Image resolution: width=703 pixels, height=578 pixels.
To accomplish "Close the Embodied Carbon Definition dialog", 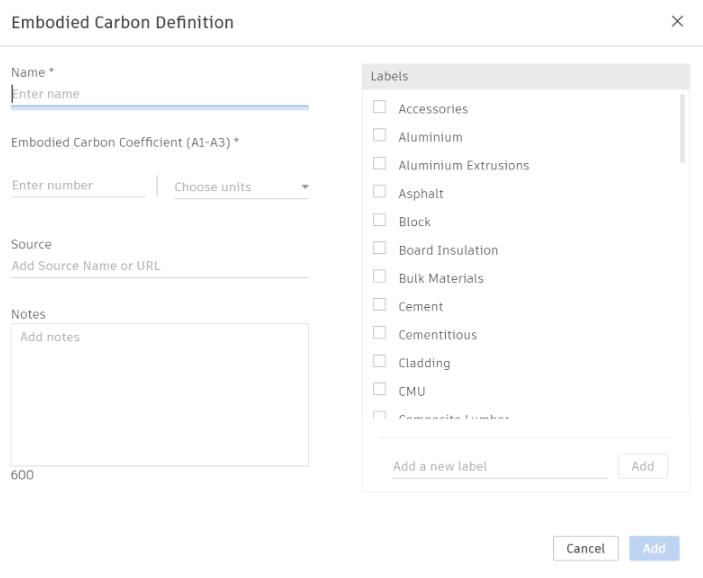I will [677, 22].
